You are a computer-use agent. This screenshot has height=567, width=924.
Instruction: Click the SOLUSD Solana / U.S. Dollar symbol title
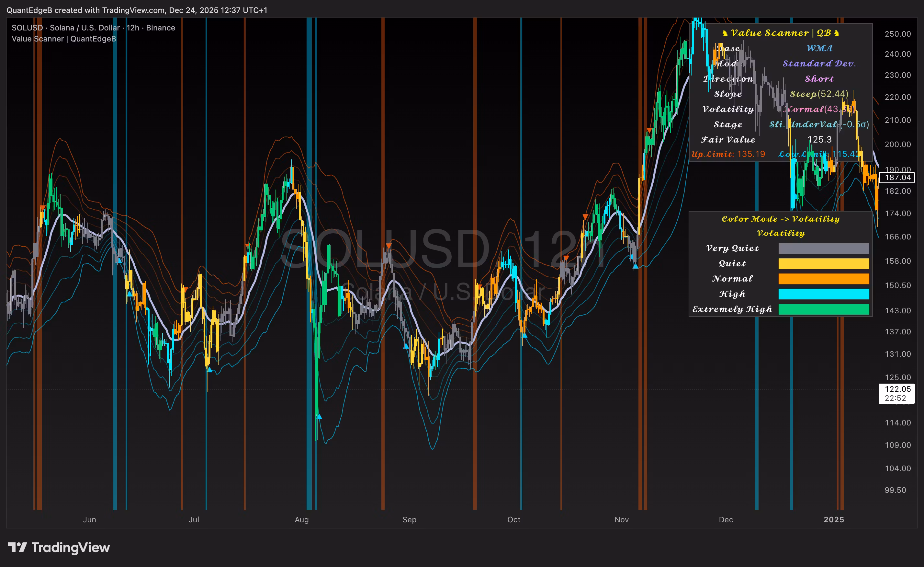93,28
